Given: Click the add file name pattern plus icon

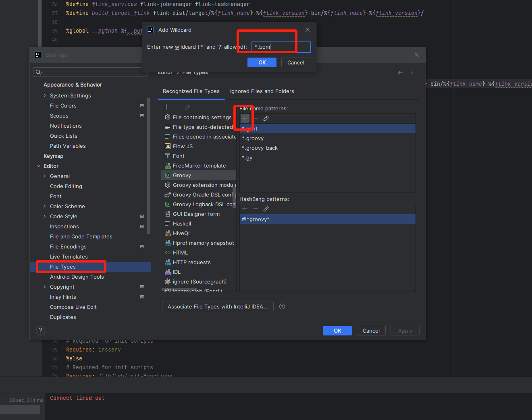Looking at the screenshot, I should (x=245, y=118).
